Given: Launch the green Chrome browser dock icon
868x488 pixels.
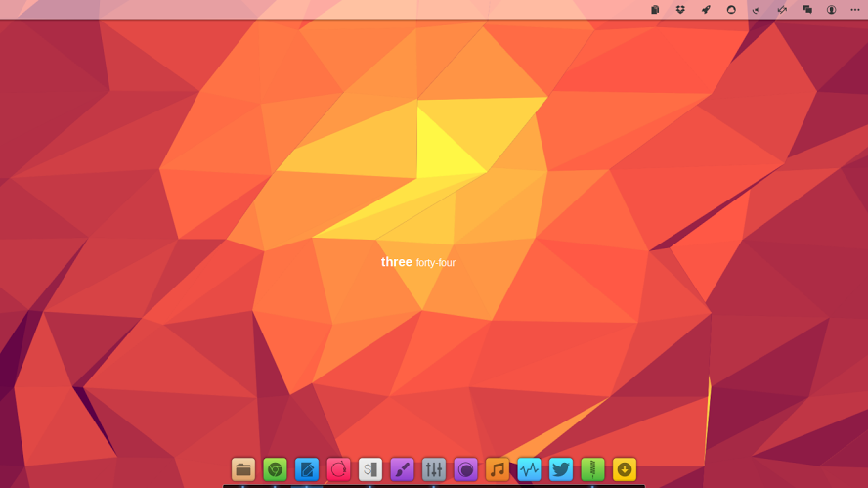Looking at the screenshot, I should (275, 469).
